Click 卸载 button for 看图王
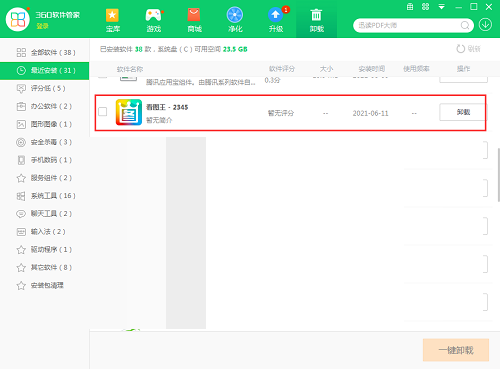The height and width of the screenshot is (369, 500). click(463, 112)
